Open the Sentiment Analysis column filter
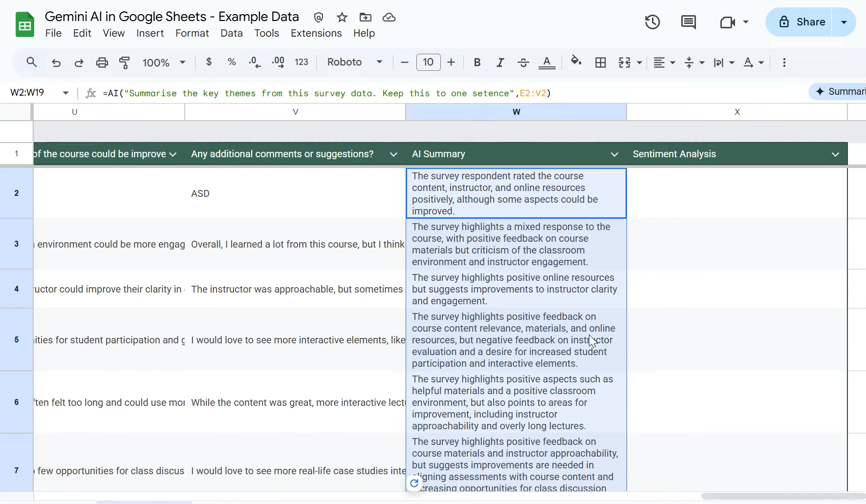866x504 pixels. [836, 154]
